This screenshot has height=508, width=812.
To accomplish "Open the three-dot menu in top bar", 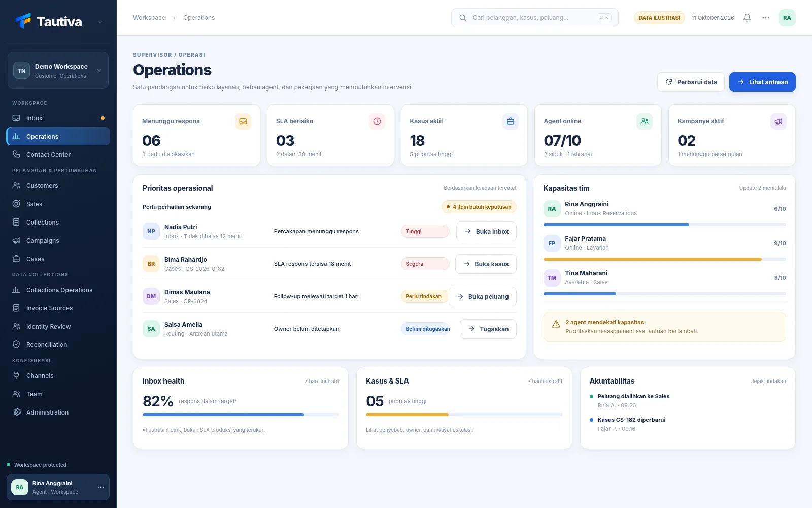I will [x=766, y=18].
